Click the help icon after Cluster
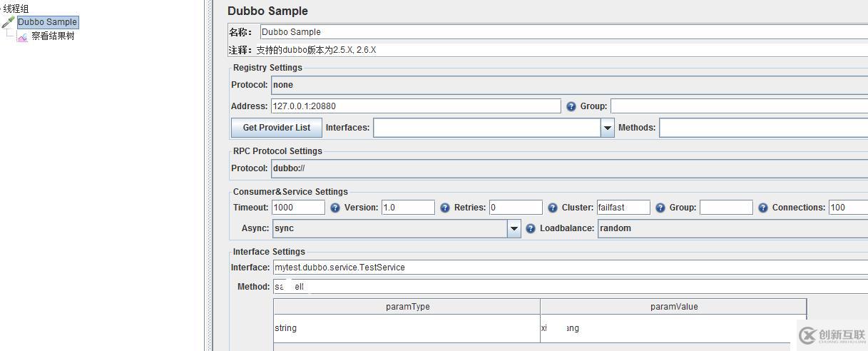This screenshot has height=351, width=868. [660, 208]
